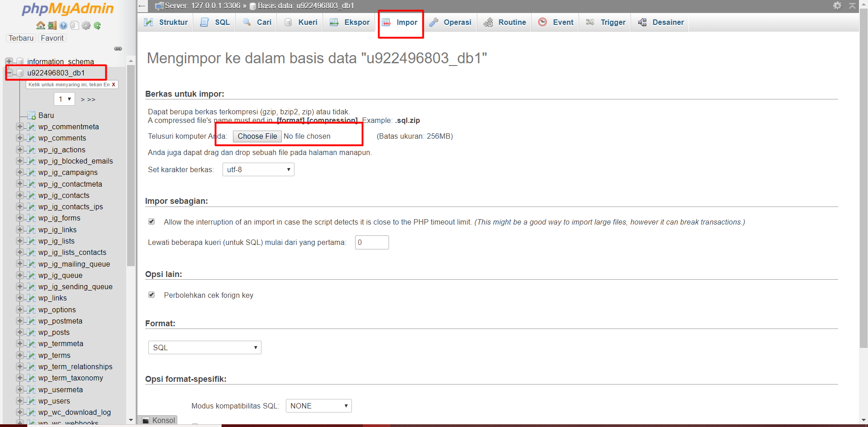The height and width of the screenshot is (427, 868).
Task: Click the Favorit button
Action: tap(52, 38)
